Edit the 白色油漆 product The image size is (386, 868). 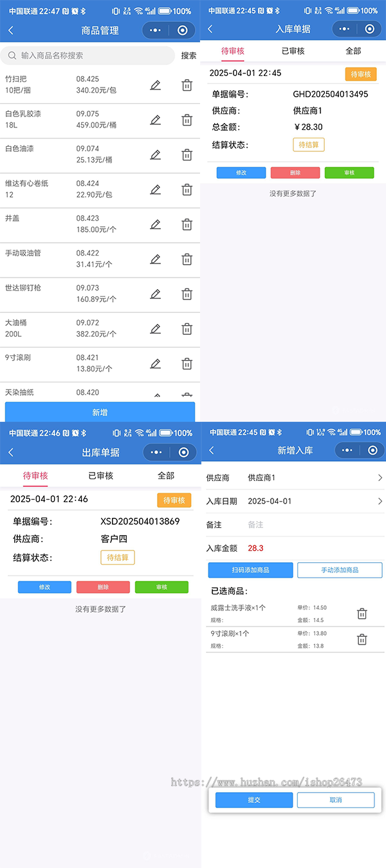click(x=155, y=155)
